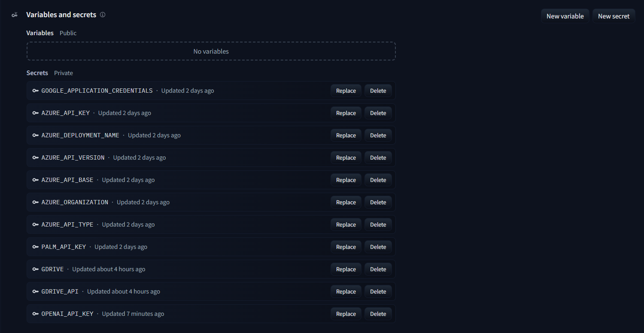Click the key icon beside AZURE_API_KEY
Viewport: 644px width, 333px height.
coord(36,113)
